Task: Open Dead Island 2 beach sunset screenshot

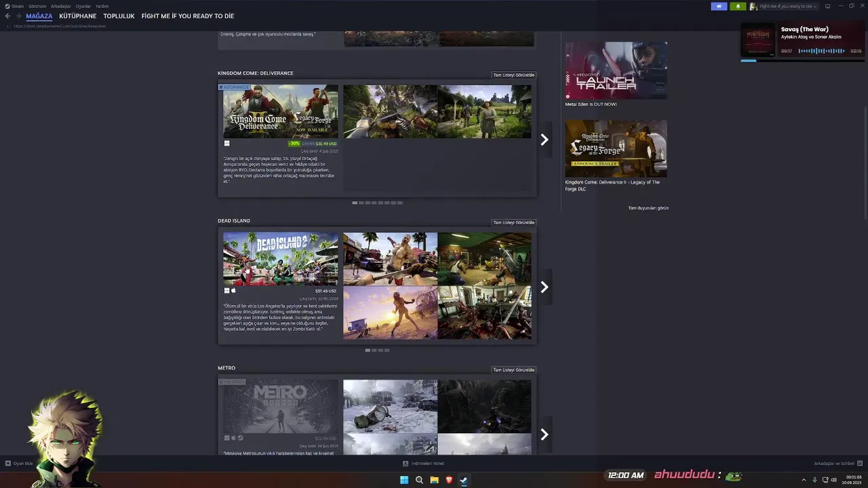Action: [x=390, y=312]
